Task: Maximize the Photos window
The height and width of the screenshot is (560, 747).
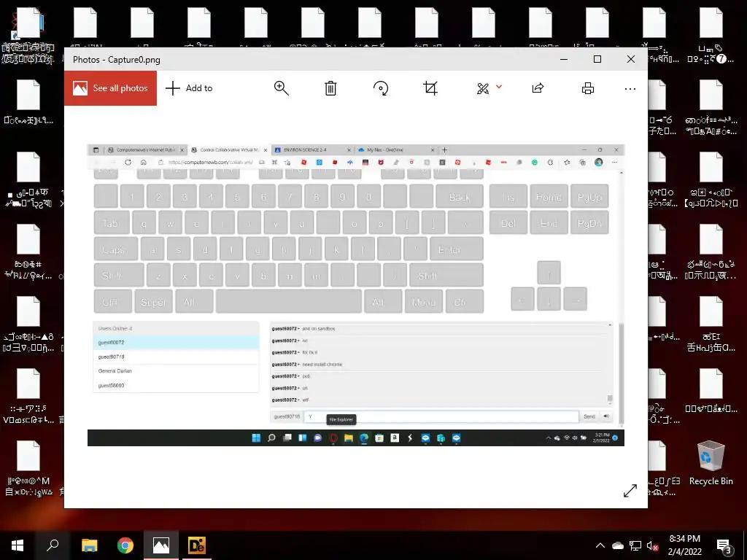Action: [x=597, y=59]
